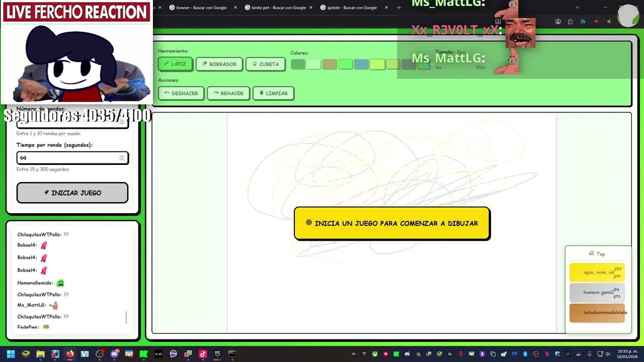This screenshot has height=362, width=644.
Task: Open Epic Games Launcher from the taskbar
Action: tap(217, 354)
